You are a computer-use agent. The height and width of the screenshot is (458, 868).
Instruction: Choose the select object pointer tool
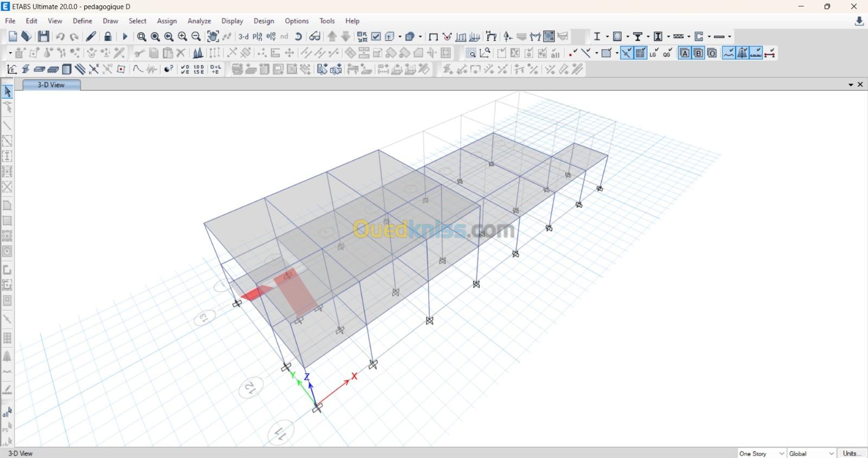tap(8, 92)
